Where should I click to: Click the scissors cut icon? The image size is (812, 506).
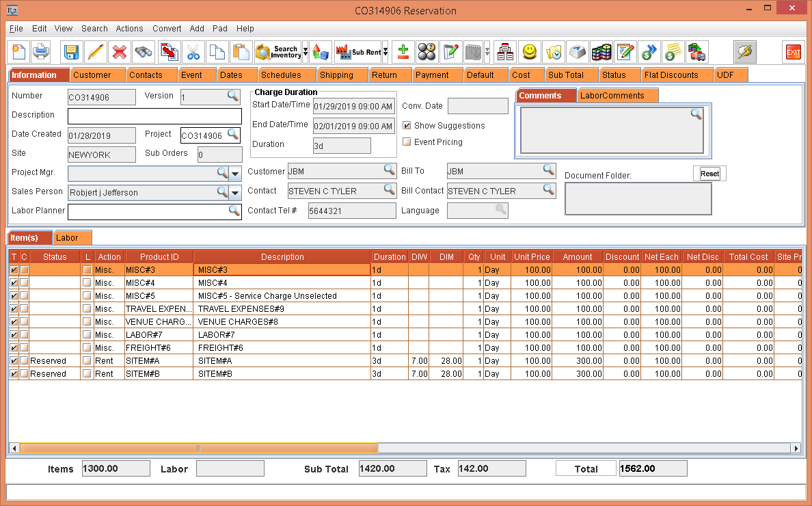point(193,52)
